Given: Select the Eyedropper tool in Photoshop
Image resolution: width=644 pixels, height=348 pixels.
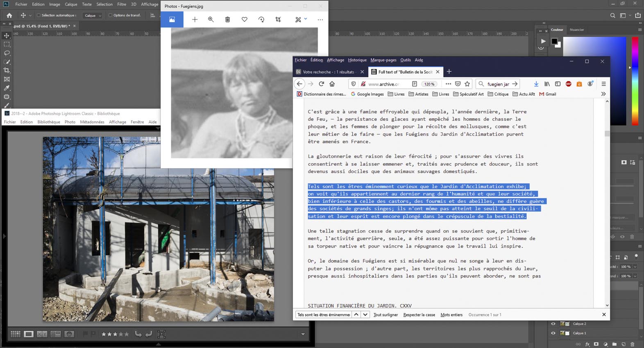Looking at the screenshot, I should coord(7,88).
